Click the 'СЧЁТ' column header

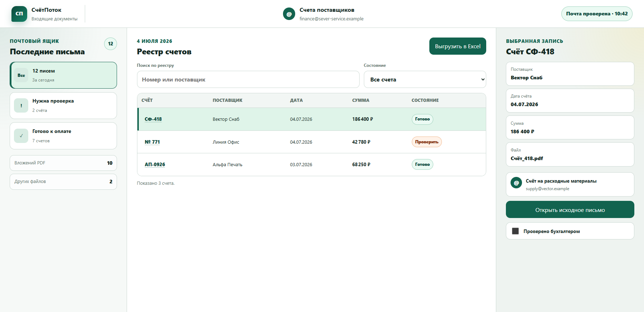coord(147,100)
